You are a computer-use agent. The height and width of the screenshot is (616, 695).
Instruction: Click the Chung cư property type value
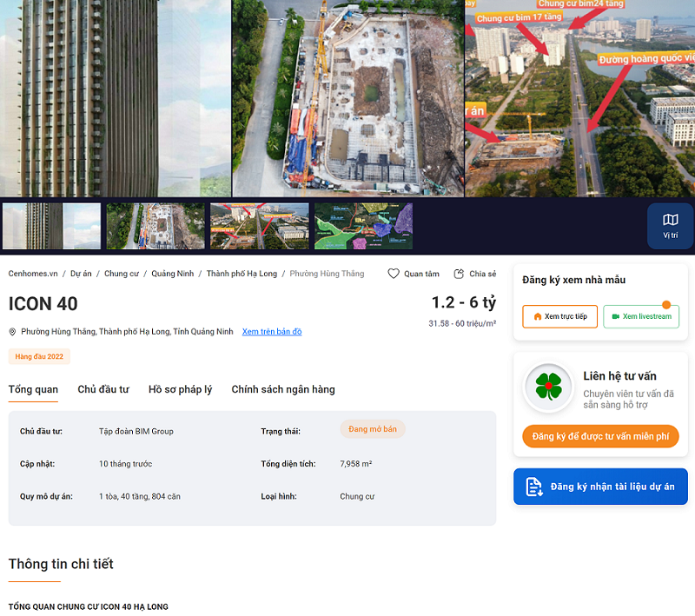click(x=357, y=496)
